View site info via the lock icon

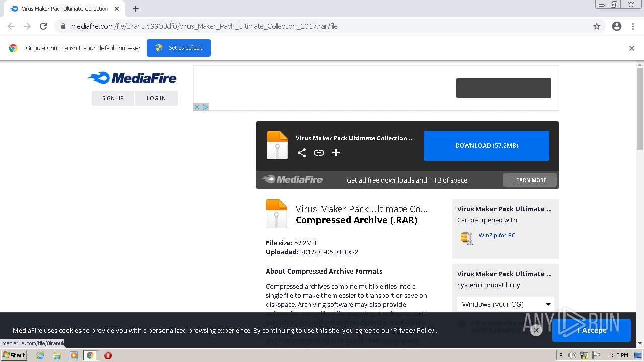[63, 26]
